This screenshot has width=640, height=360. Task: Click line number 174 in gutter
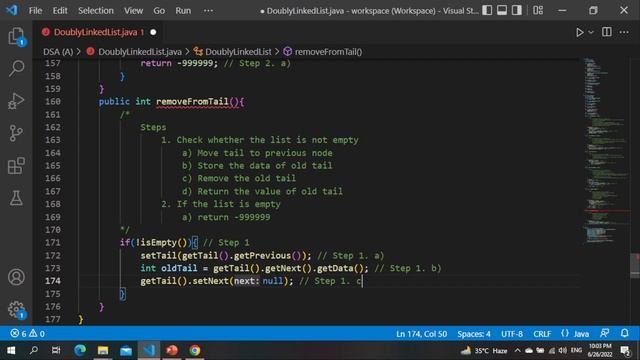point(53,281)
